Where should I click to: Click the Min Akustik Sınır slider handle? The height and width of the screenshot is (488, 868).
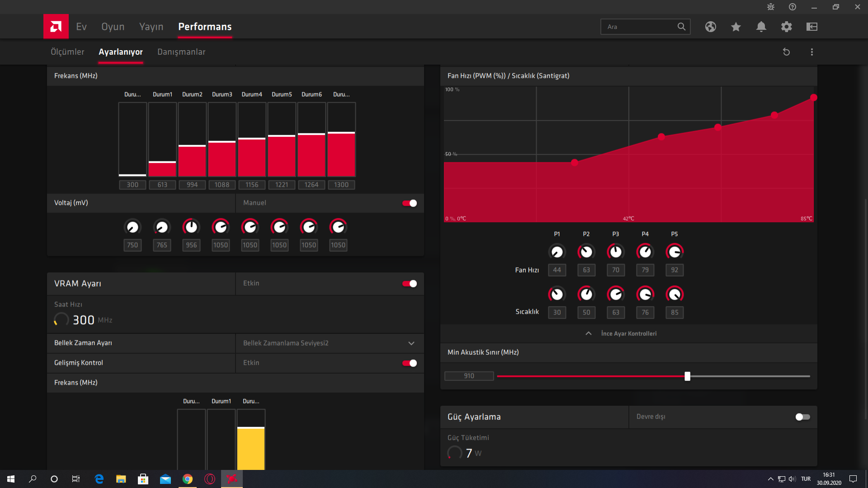click(687, 376)
